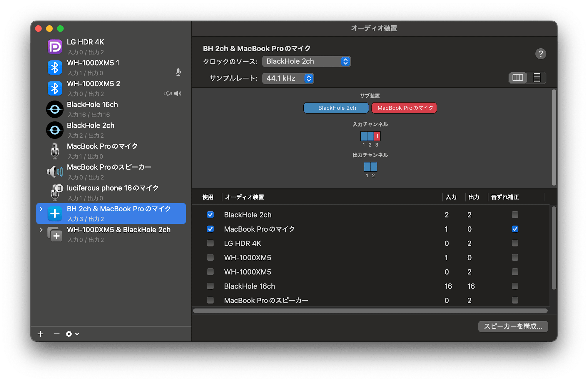
Task: Expand the WH-1000XM5 & BlackHole 2ch device
Action: (x=41, y=230)
